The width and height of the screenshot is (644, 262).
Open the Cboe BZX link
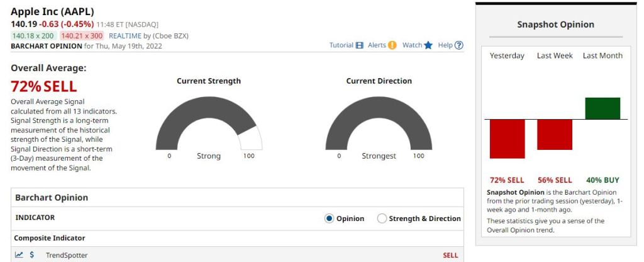tap(172, 36)
